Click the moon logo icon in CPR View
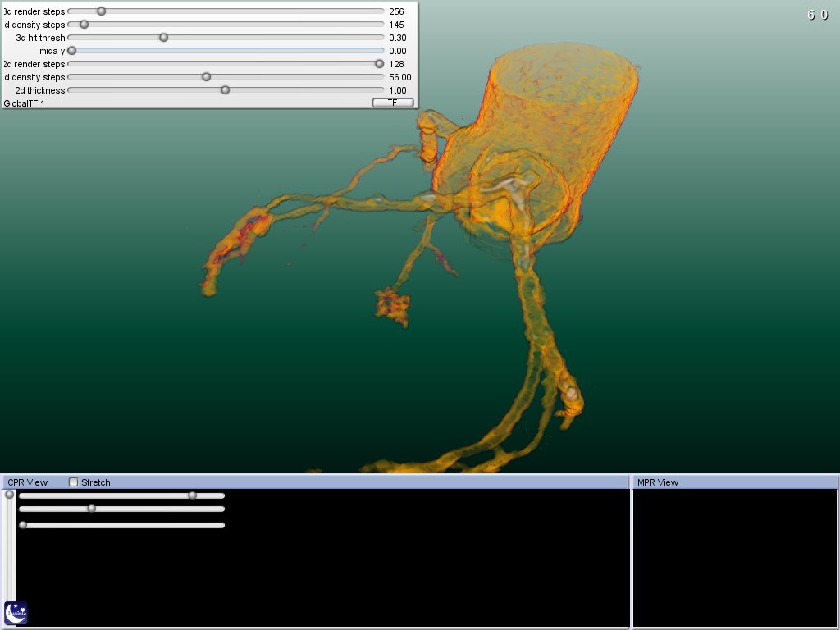Viewport: 840px width, 630px height. tap(16, 613)
